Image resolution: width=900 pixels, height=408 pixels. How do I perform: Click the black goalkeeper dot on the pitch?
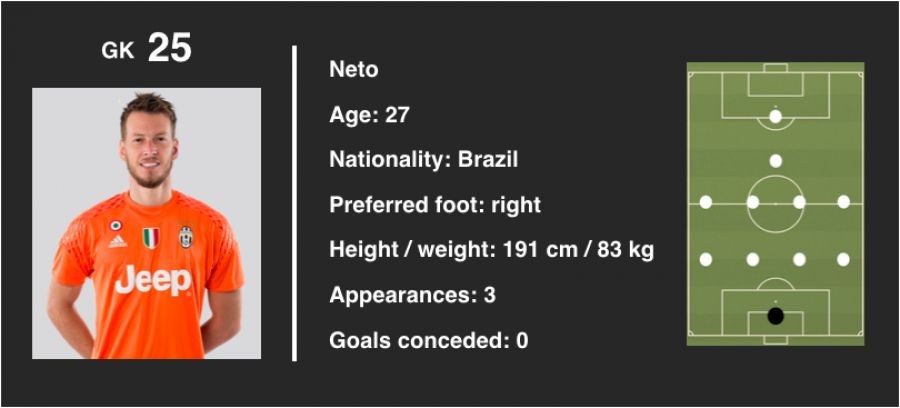click(x=775, y=316)
